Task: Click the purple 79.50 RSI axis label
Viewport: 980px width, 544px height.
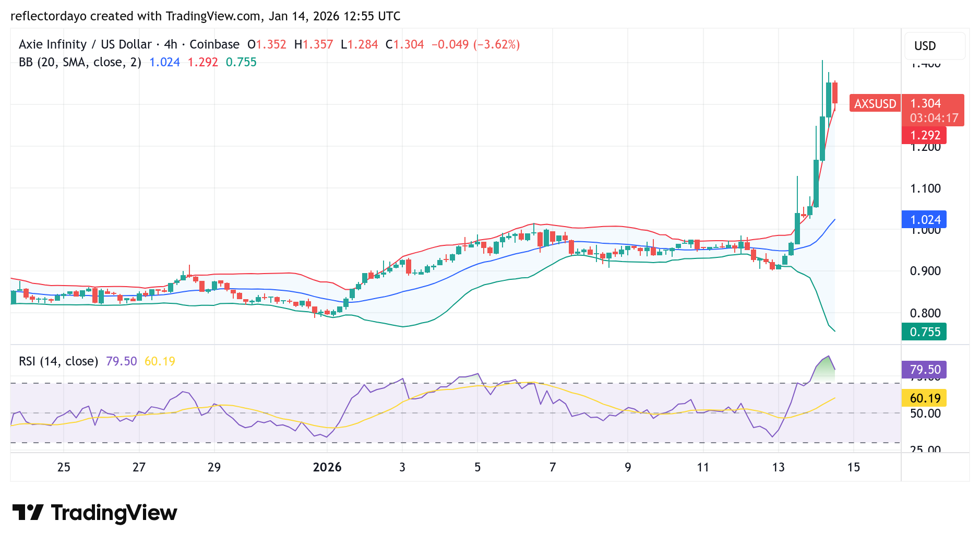Action: click(924, 370)
